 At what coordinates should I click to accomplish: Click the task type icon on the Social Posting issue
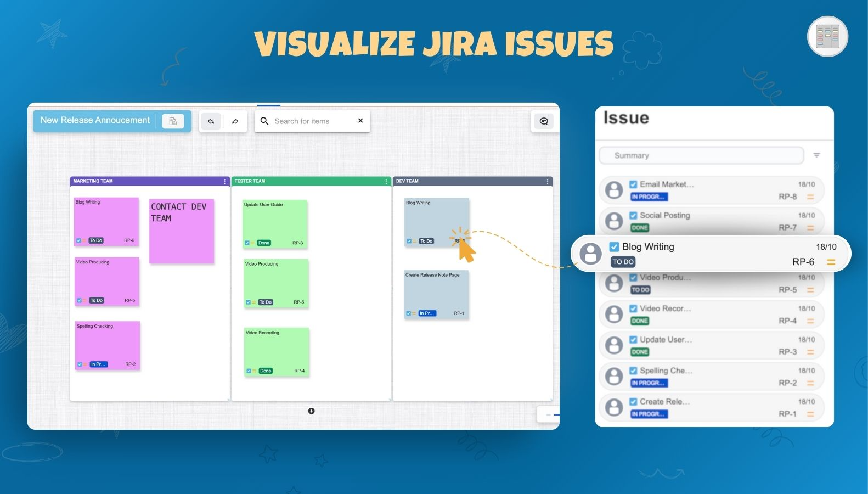pos(633,215)
